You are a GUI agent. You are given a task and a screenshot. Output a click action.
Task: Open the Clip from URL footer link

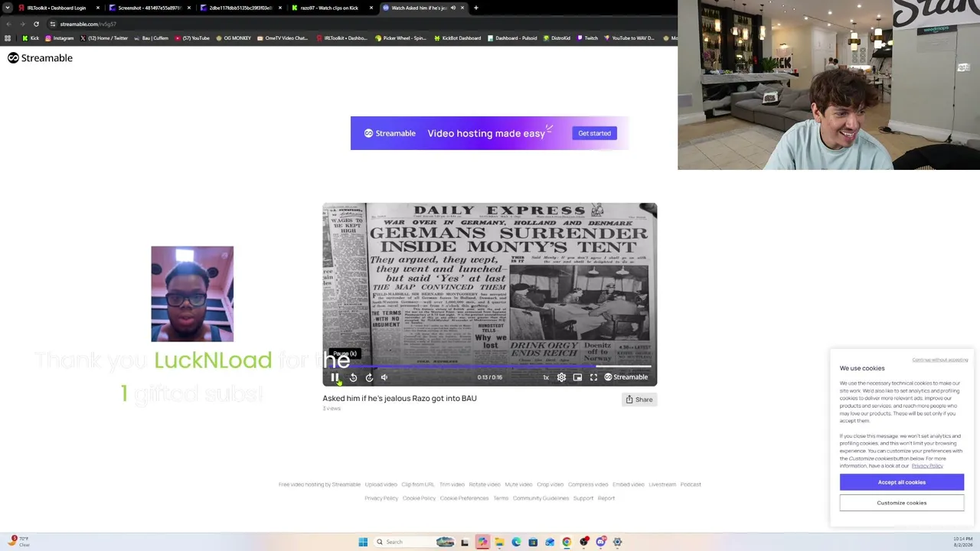click(418, 484)
